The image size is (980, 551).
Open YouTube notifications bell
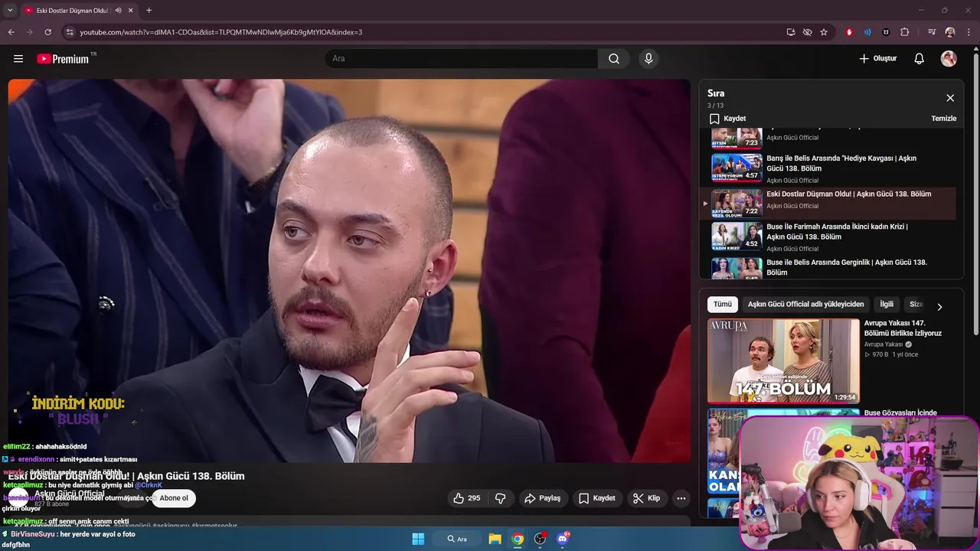[x=920, y=59]
